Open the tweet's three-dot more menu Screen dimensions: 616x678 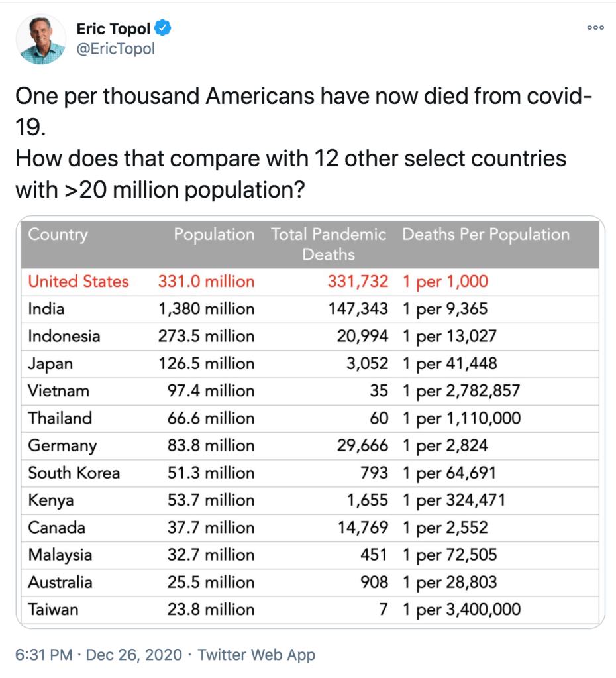click(595, 28)
